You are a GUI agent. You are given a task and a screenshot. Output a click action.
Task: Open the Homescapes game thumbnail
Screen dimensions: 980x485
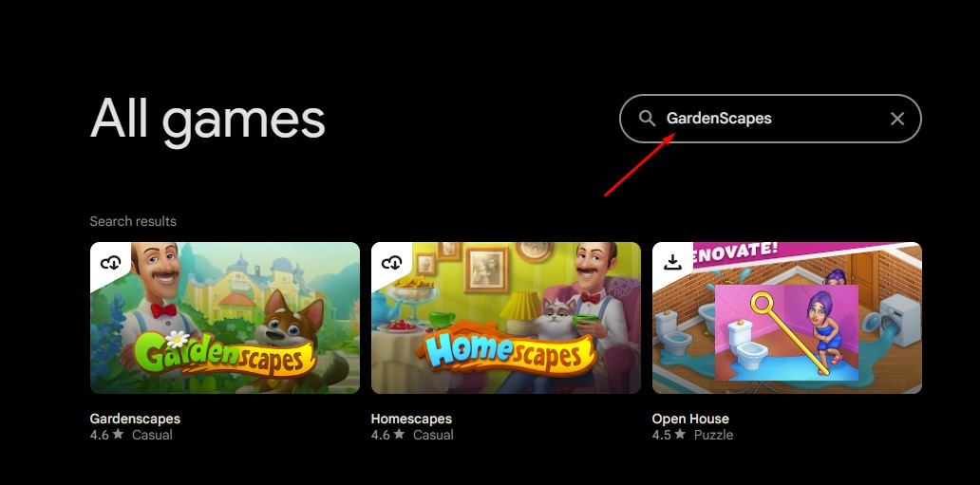[x=506, y=318]
